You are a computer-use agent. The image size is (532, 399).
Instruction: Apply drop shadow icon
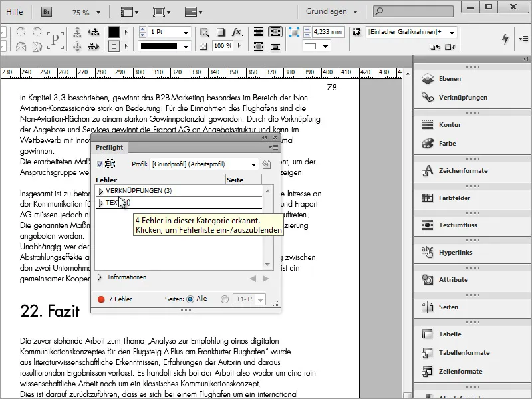[x=221, y=32]
